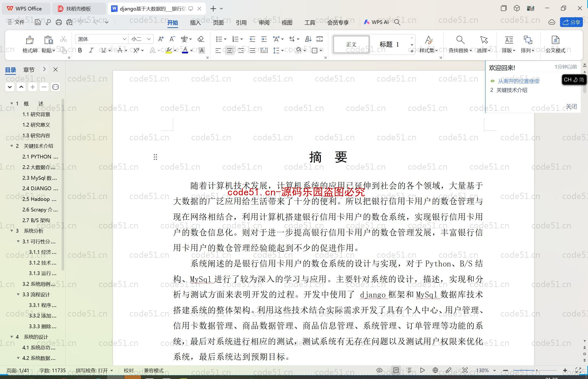The image size is (588, 379).
Task: Click the play reading mode icon
Action: (422, 370)
